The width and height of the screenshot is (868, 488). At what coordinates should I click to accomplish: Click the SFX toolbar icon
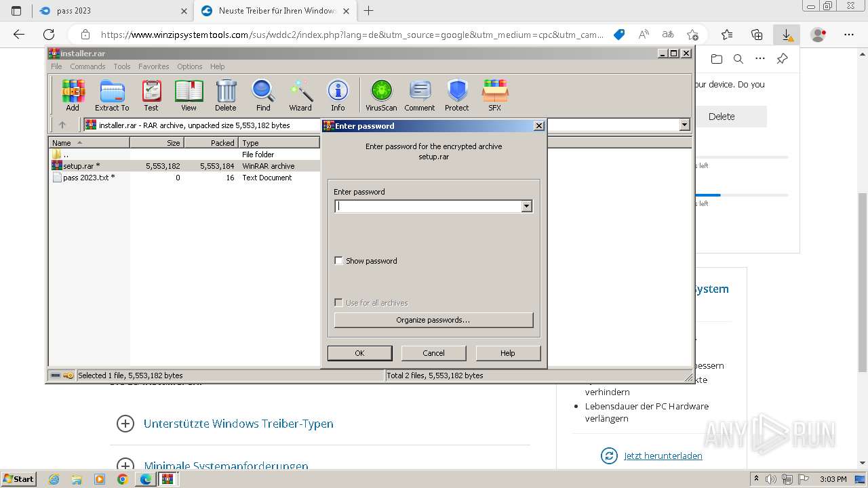tap(495, 95)
